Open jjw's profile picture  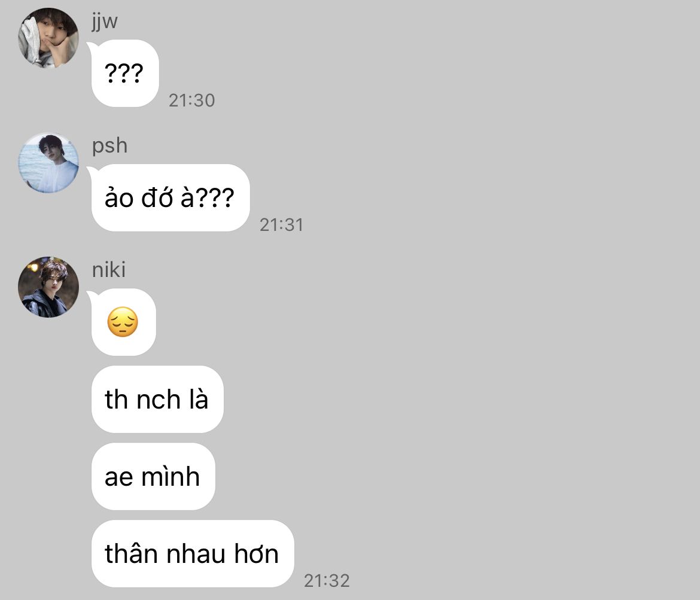tap(48, 38)
